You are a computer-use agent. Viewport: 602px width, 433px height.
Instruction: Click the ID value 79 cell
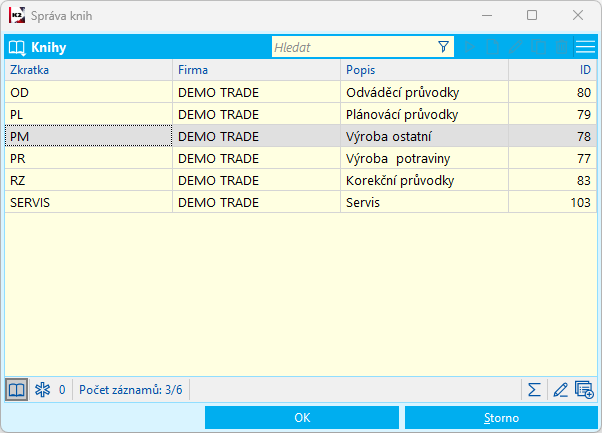coord(552,114)
